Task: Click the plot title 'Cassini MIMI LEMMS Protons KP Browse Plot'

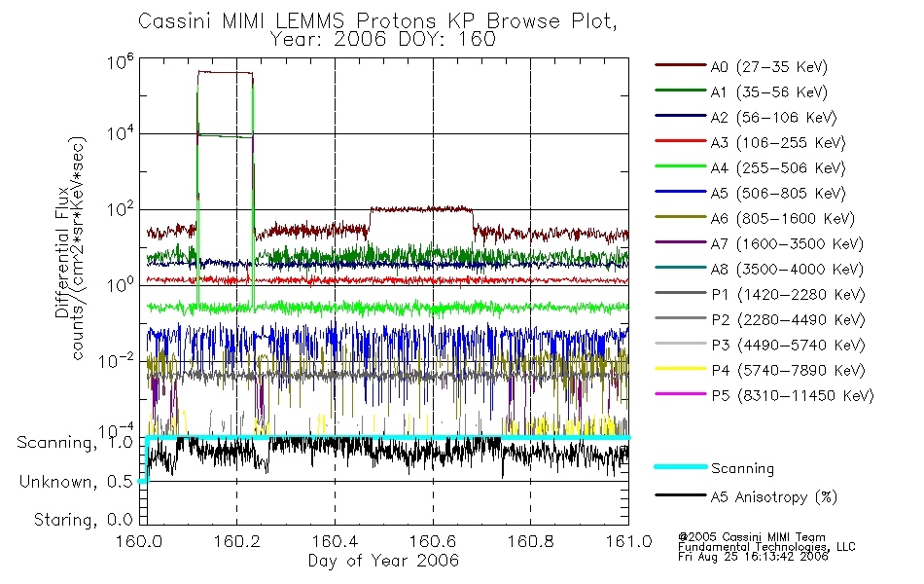Action: 377,21
